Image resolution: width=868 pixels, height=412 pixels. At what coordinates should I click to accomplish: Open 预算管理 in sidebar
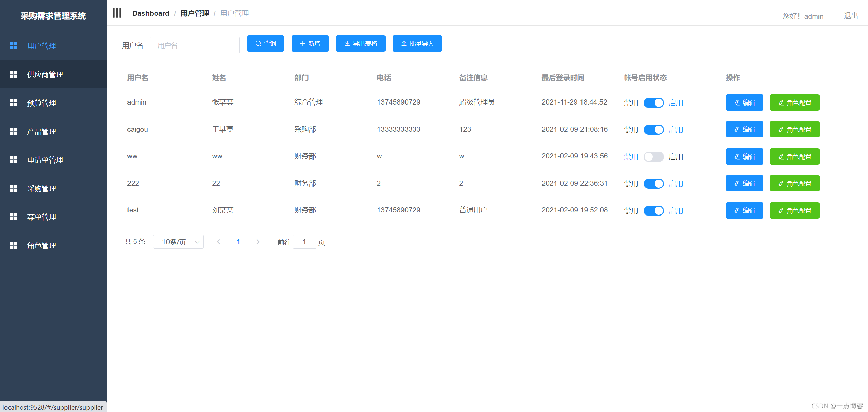point(53,103)
